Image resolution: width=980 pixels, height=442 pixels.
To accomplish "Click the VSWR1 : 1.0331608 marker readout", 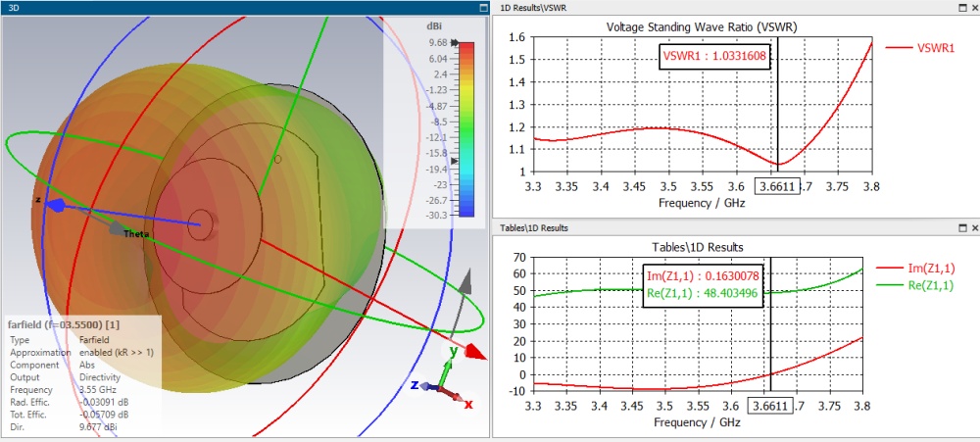I will 715,56.
